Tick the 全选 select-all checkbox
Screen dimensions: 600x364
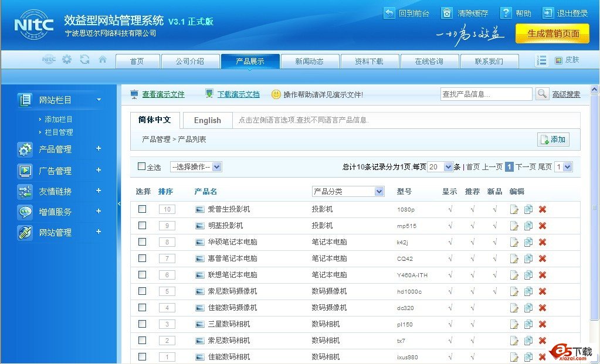coord(141,166)
